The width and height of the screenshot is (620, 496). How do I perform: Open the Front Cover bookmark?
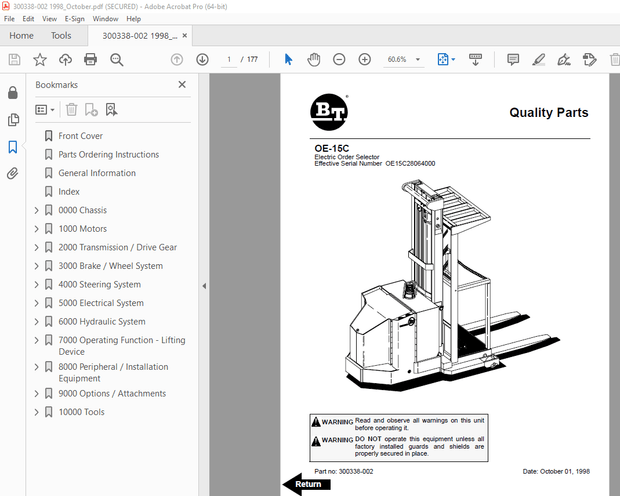point(80,136)
